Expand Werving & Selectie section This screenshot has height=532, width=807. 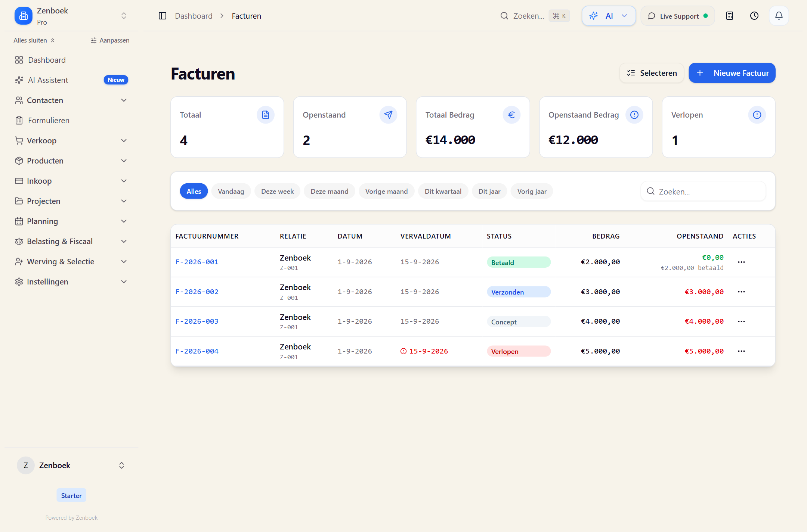pyautogui.click(x=71, y=261)
